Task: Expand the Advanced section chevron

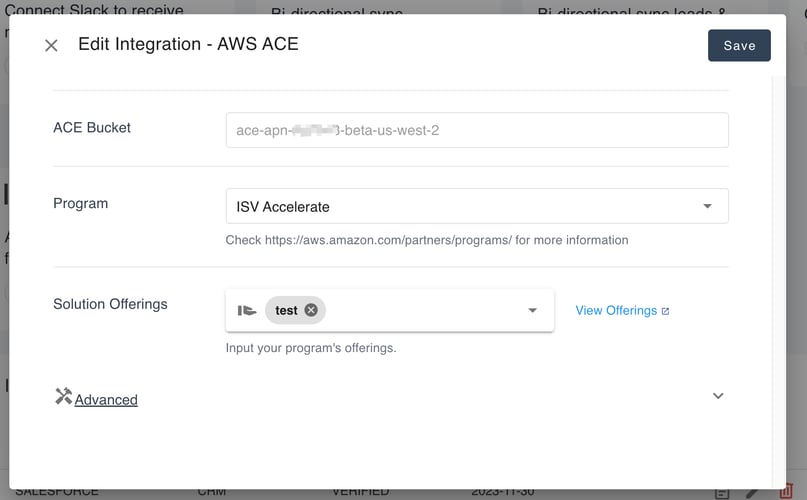Action: [x=717, y=396]
